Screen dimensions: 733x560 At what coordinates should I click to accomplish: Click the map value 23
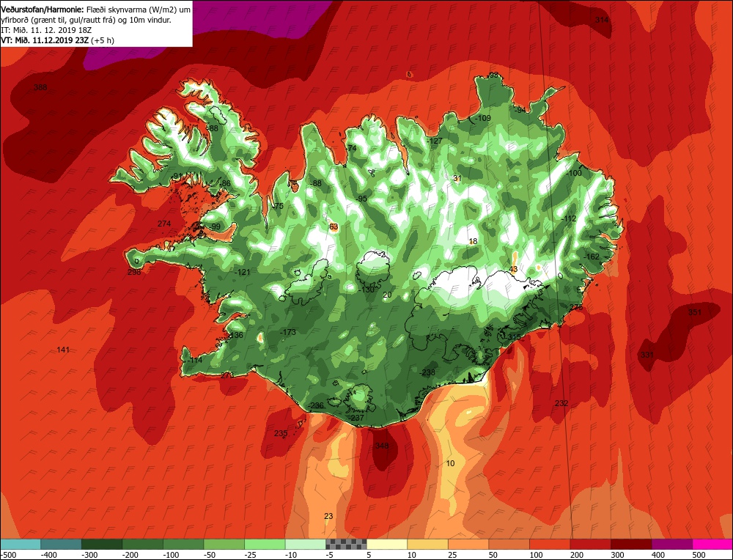tap(328, 516)
